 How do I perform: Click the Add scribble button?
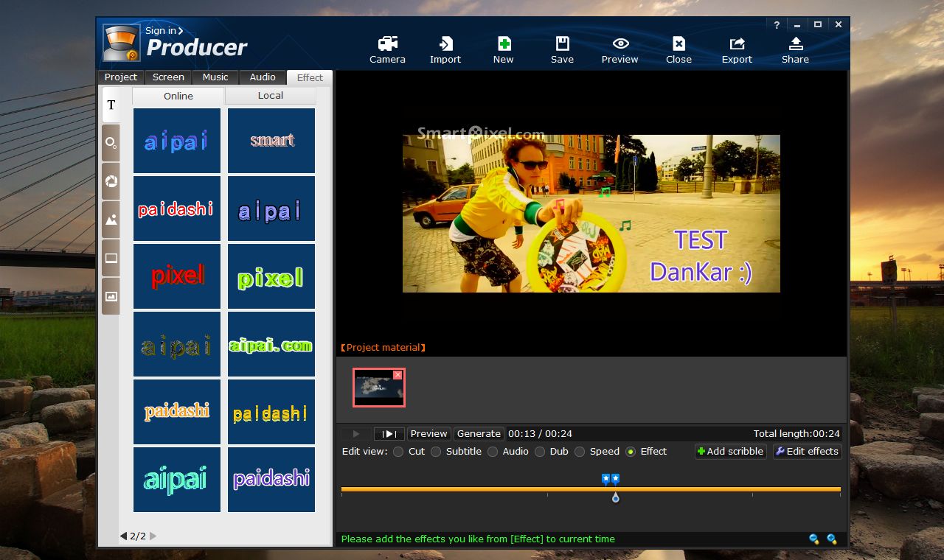point(729,452)
